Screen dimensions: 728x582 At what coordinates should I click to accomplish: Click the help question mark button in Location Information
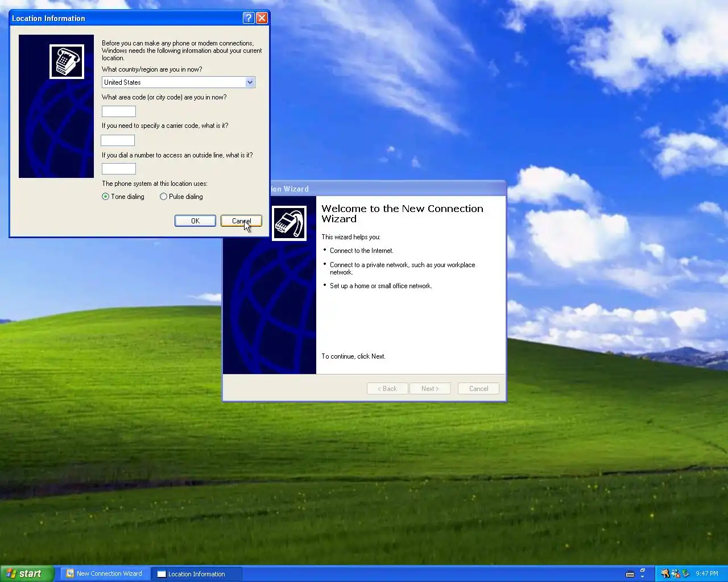pos(249,18)
